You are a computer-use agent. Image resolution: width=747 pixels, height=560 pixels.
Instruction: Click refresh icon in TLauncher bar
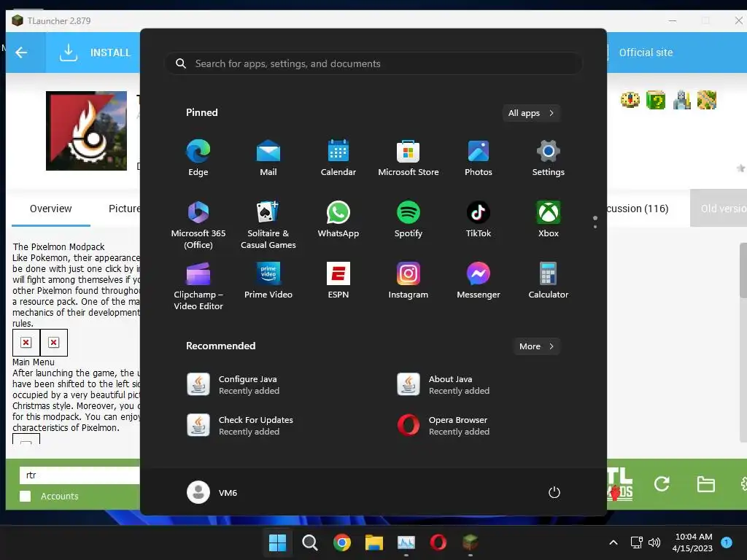coord(662,484)
